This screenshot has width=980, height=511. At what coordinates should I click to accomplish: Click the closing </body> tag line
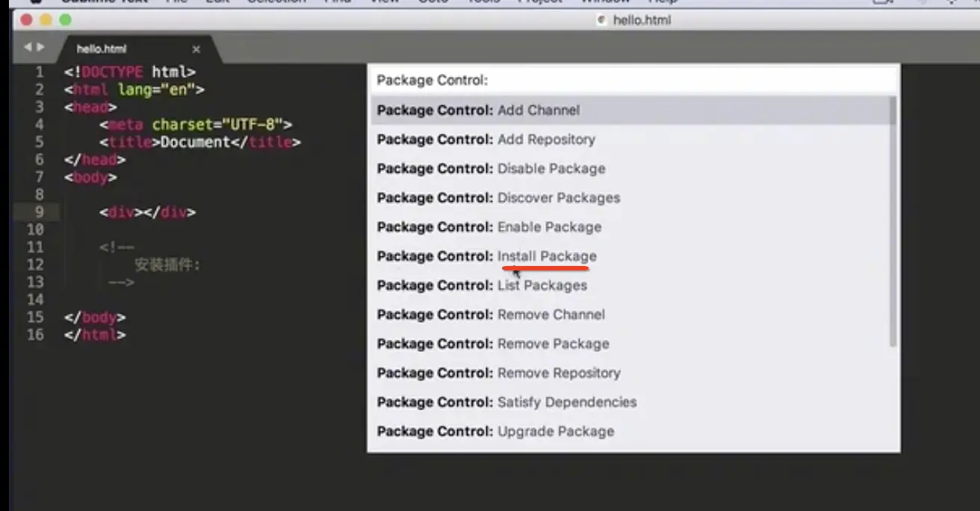tap(95, 318)
